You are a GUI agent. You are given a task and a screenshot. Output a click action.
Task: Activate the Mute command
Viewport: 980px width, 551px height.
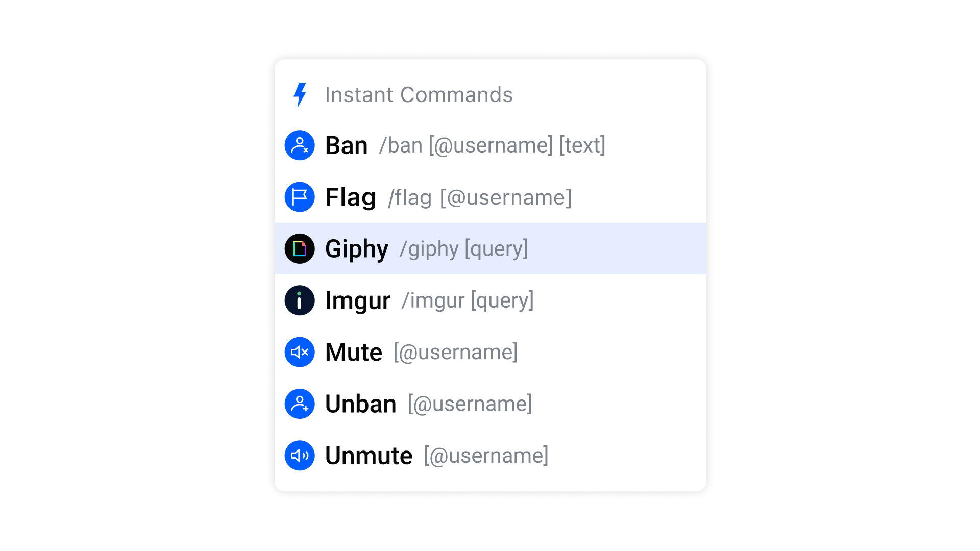(353, 352)
